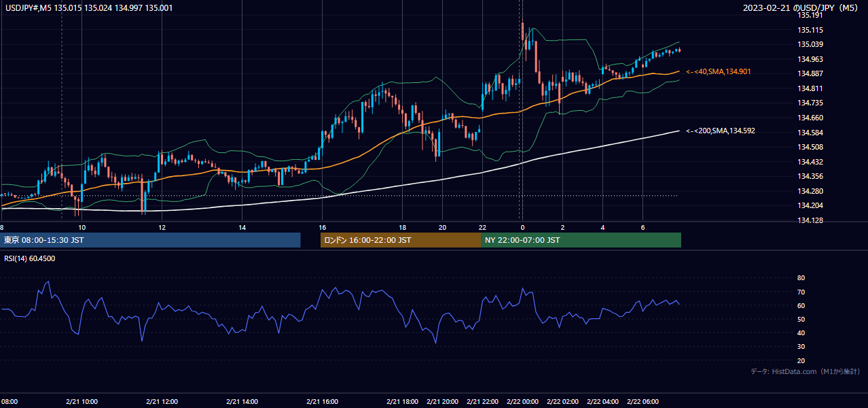Click the NY 22:00-07:00 JST session bar

581,240
